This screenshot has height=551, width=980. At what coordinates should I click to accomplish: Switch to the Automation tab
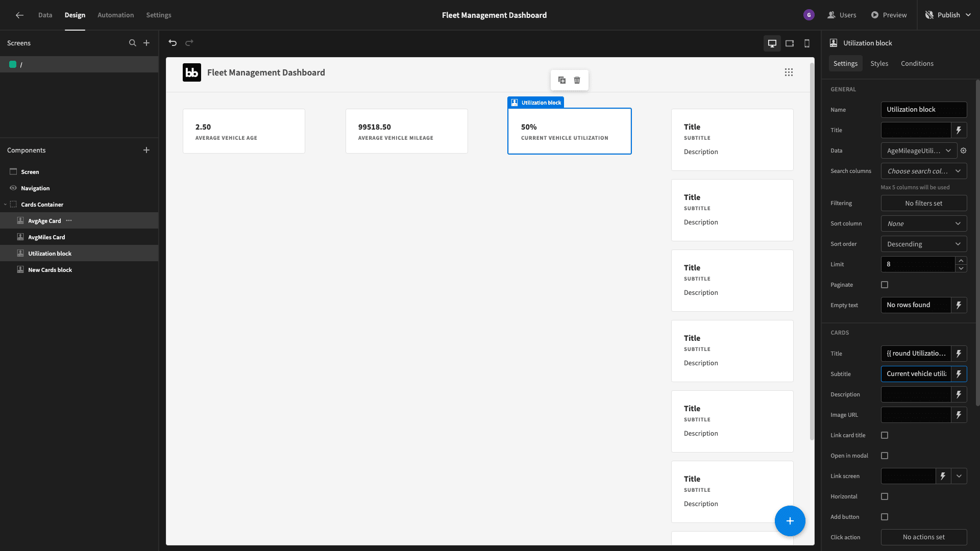coord(116,15)
